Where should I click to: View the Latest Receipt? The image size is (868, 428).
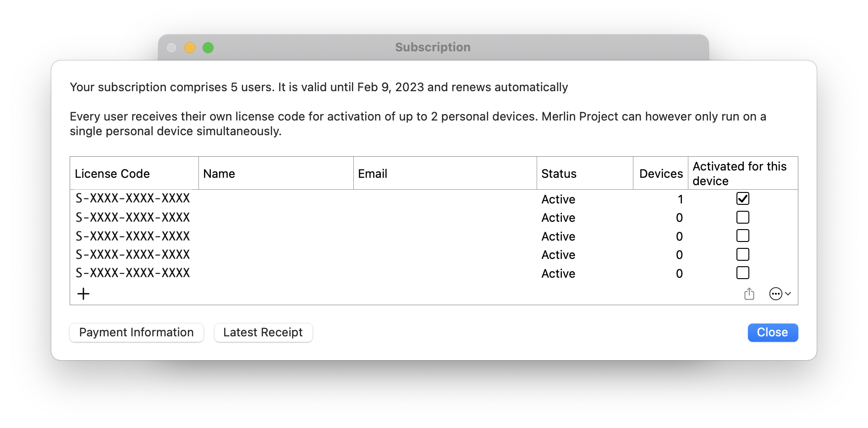[263, 332]
